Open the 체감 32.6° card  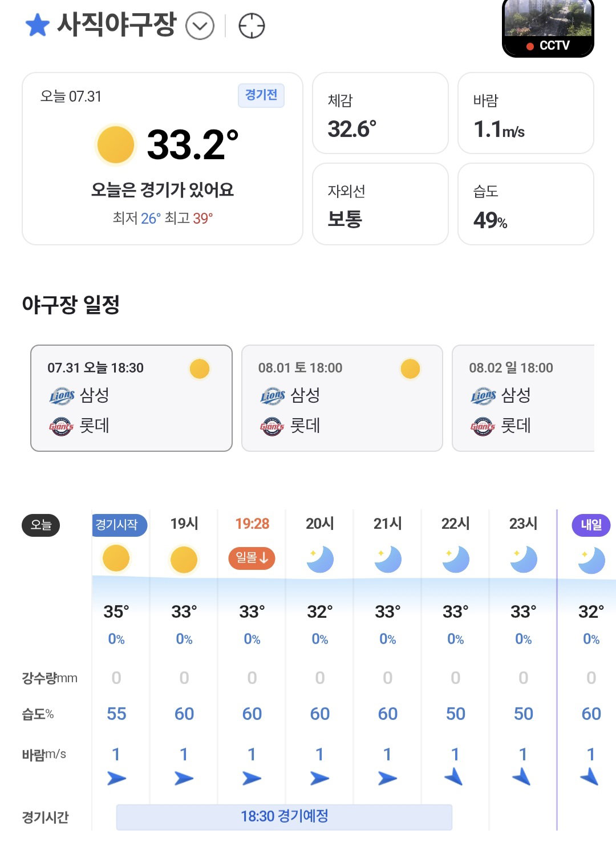coord(380,113)
